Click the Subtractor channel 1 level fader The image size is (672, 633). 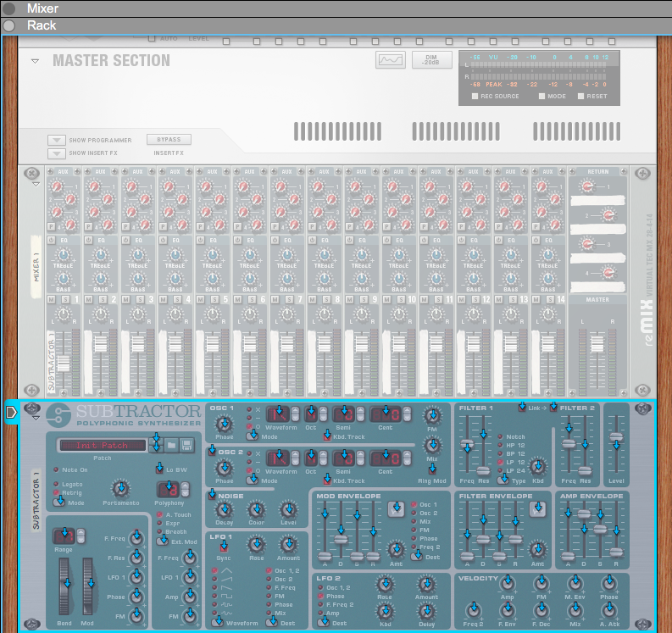click(x=63, y=364)
